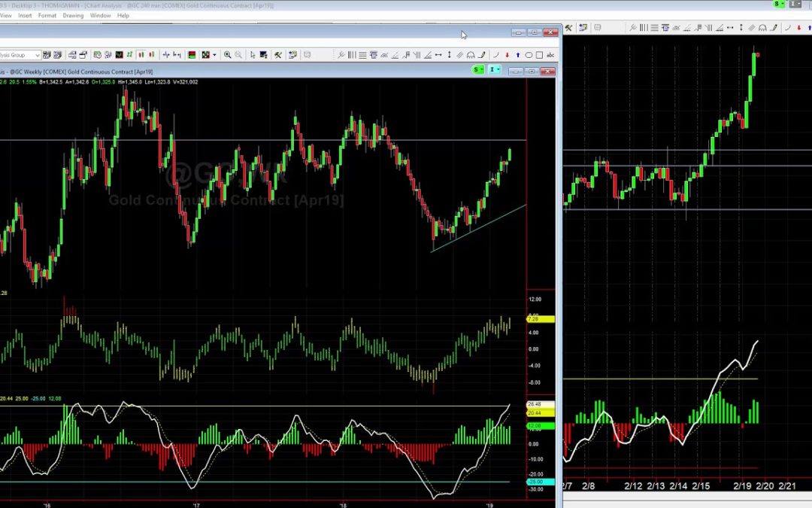Screen dimensions: 812x508
Task: Select the Zoom In magnifier tool
Action: point(227,54)
